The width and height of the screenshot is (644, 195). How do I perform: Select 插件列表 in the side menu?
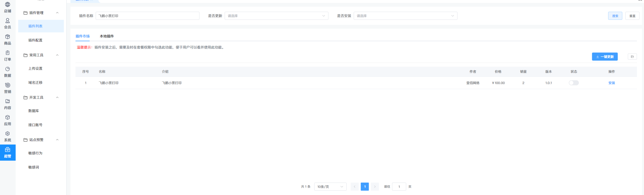click(41, 26)
